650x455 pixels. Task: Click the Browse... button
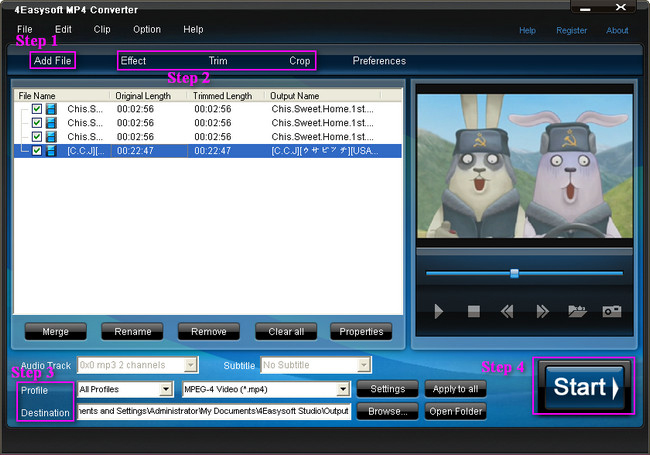coord(388,411)
